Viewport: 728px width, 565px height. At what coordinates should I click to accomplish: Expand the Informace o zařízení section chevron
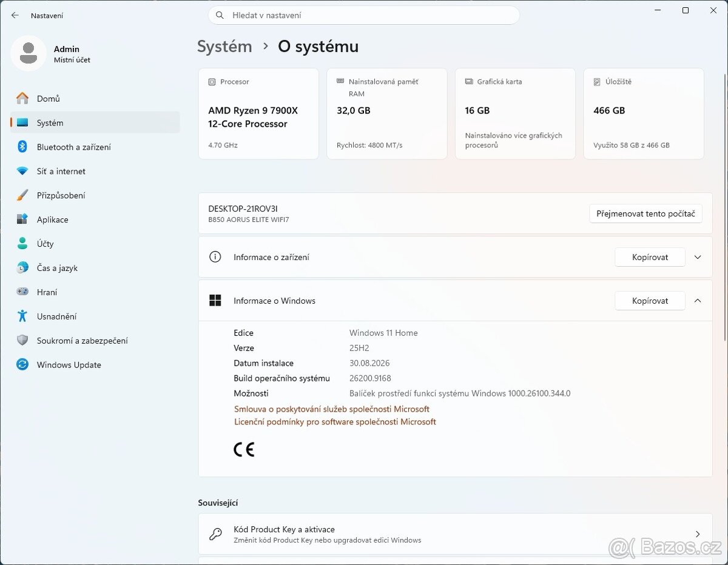pos(698,257)
